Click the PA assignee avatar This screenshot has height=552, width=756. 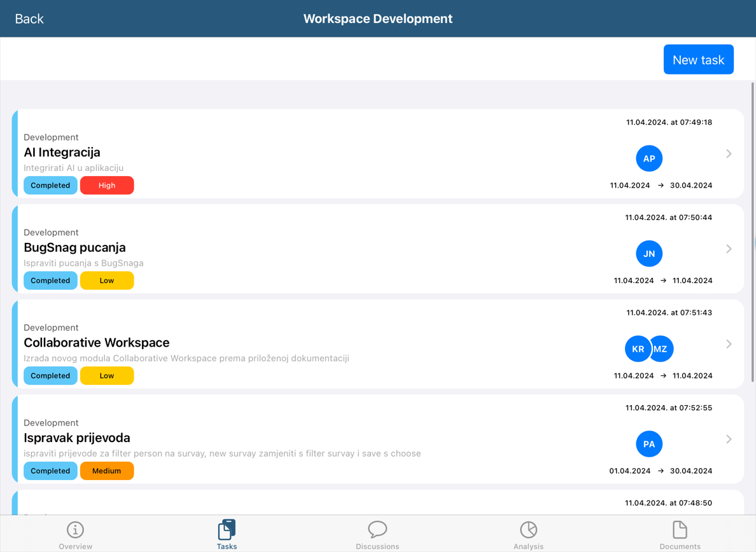(649, 444)
